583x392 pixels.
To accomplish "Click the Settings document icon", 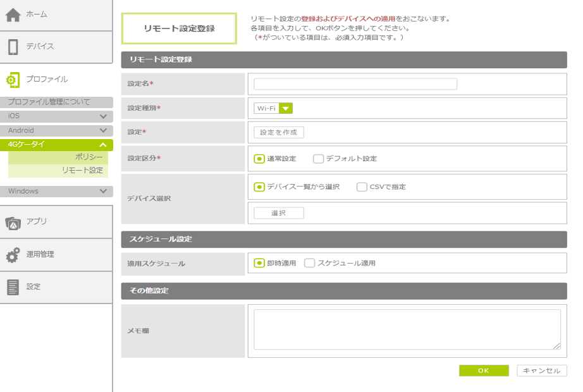I will point(13,287).
